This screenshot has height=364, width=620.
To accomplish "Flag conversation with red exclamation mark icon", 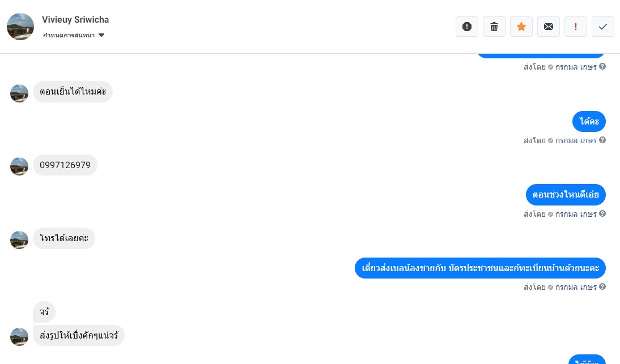I will click(x=576, y=27).
